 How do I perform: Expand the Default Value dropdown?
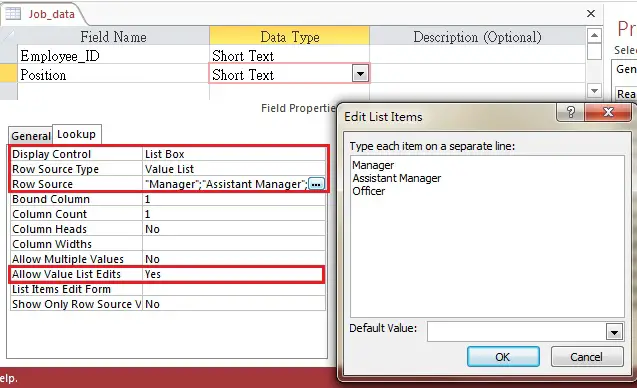pyautogui.click(x=614, y=332)
